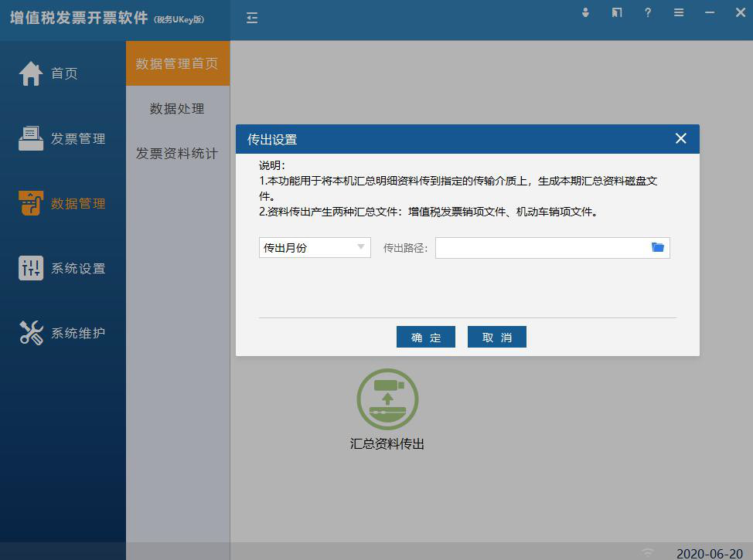This screenshot has height=560, width=753.
Task: Open the 发票资料统计 submenu
Action: click(x=177, y=153)
